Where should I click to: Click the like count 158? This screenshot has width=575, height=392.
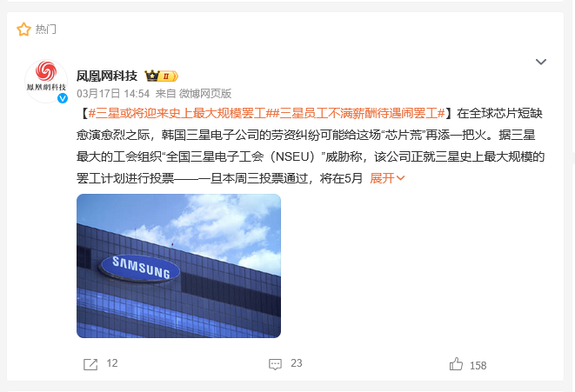pyautogui.click(x=478, y=366)
